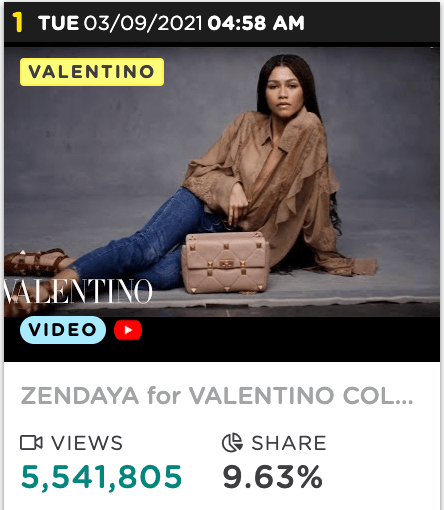This screenshot has width=444, height=510.
Task: Click the VIEWS label
Action: 87,443
